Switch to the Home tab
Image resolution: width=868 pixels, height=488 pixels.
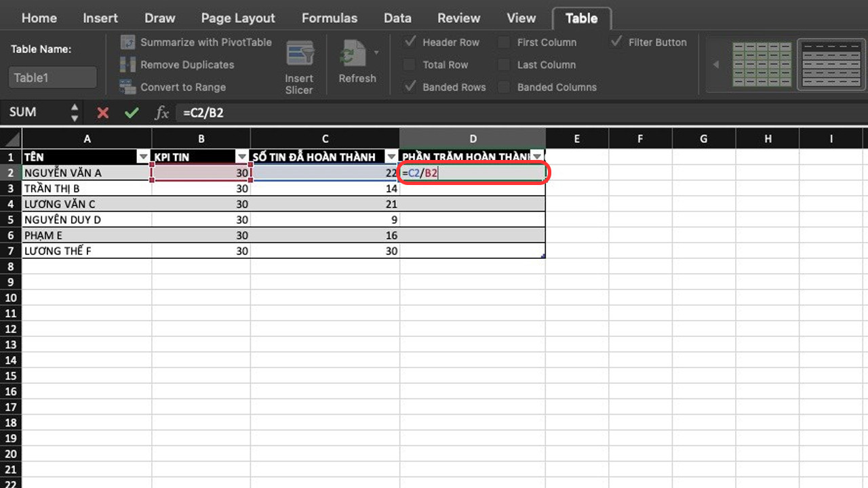[x=39, y=18]
